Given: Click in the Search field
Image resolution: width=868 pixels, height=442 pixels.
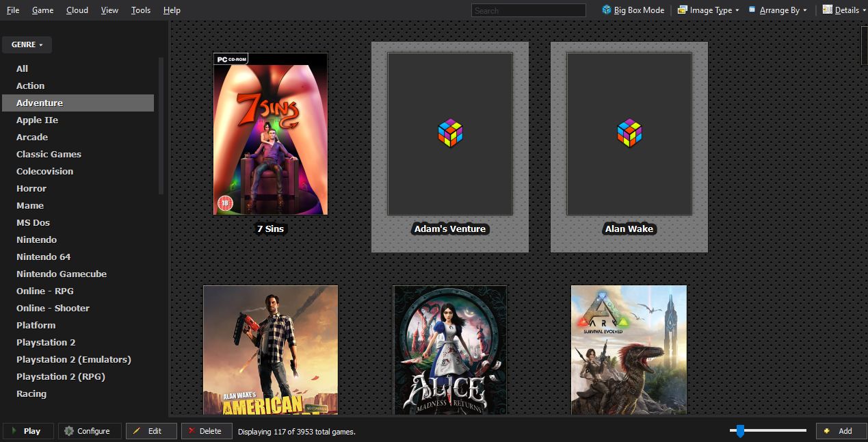Looking at the screenshot, I should point(528,10).
